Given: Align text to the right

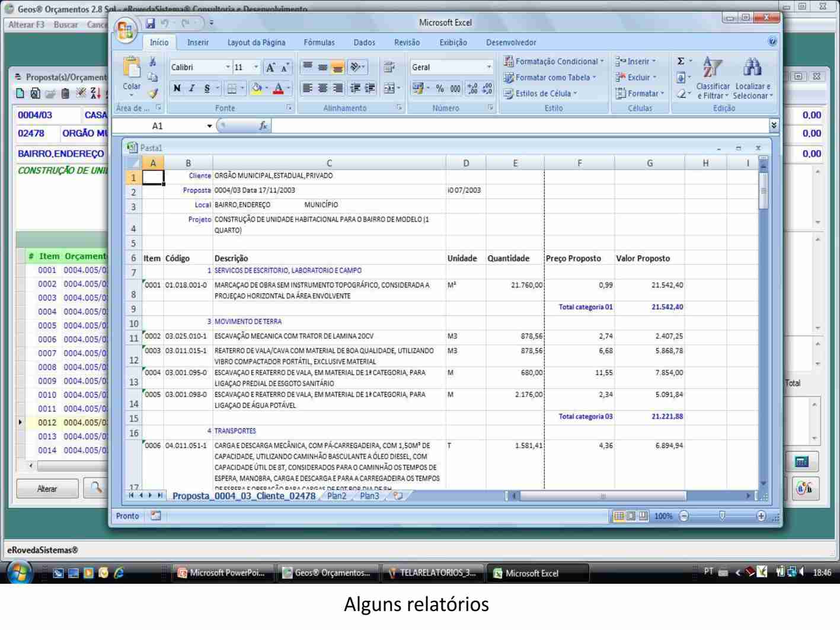Looking at the screenshot, I should (x=337, y=88).
